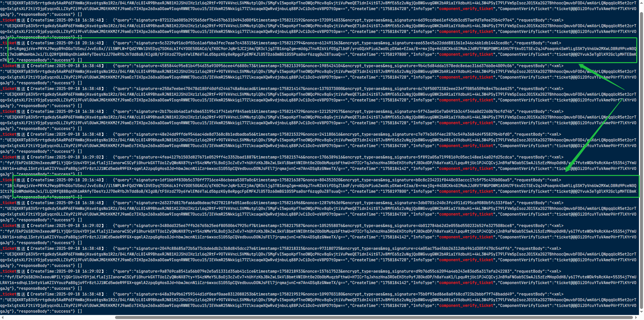The height and width of the screenshot is (320, 644).
Task: Click the text timestamp=1758219519
Action: click(x=279, y=294)
